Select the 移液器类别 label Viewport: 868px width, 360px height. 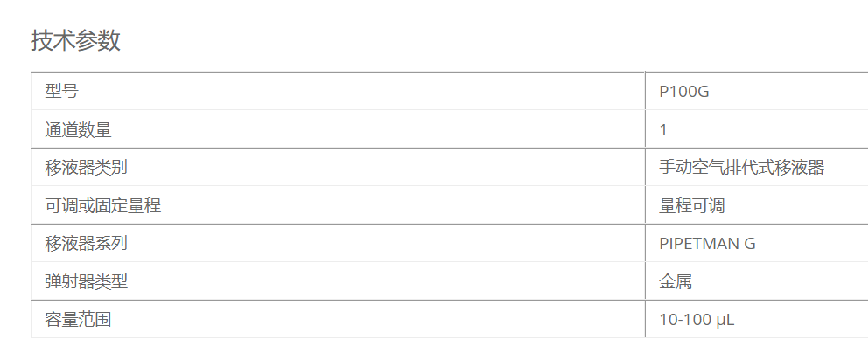coord(87,167)
